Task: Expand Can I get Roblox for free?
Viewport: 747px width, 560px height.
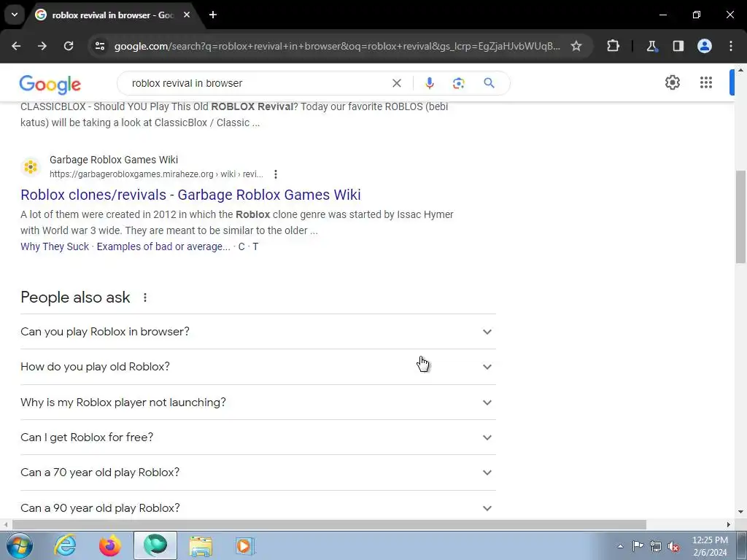Action: (258, 437)
